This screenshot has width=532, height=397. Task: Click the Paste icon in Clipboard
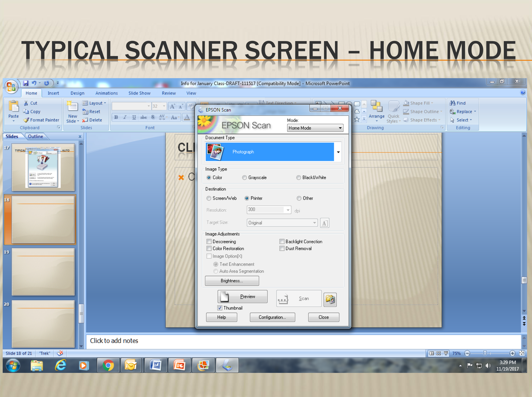click(x=14, y=107)
